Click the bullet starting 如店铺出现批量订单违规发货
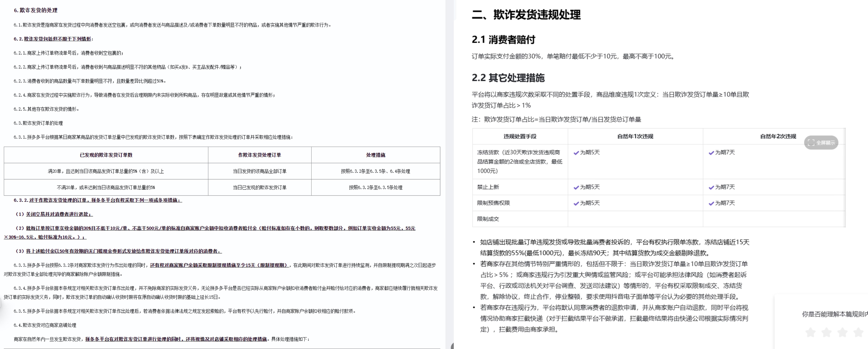868x349 pixels. [x=615, y=248]
